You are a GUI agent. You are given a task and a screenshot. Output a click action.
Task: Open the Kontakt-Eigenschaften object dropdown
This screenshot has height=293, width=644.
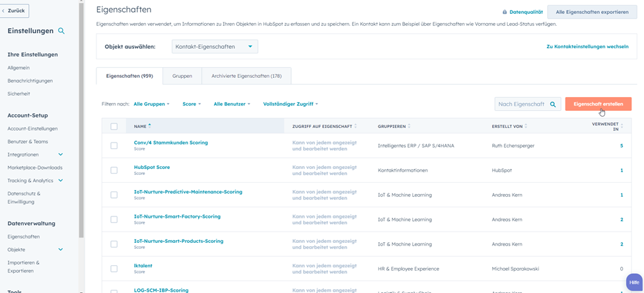click(x=215, y=47)
